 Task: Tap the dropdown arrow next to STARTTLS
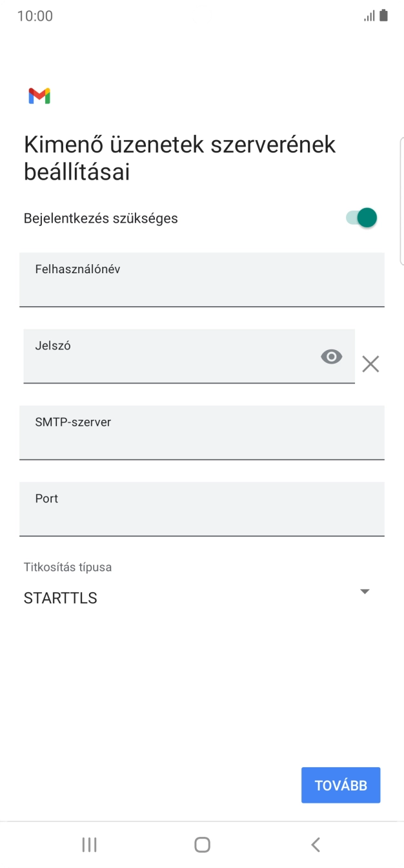click(365, 591)
